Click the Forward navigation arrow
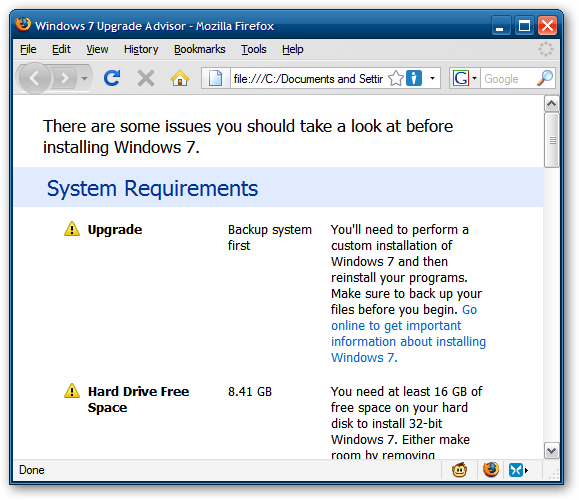Image resolution: width=579 pixels, height=500 pixels. 65,78
